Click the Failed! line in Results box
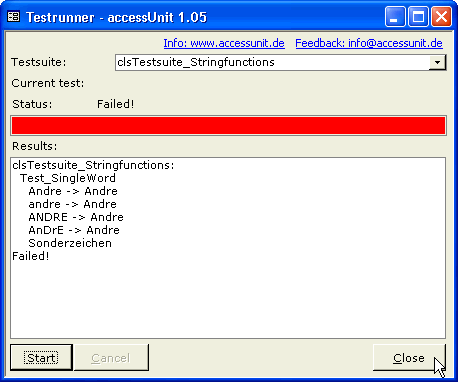458x382 pixels. pos(31,256)
